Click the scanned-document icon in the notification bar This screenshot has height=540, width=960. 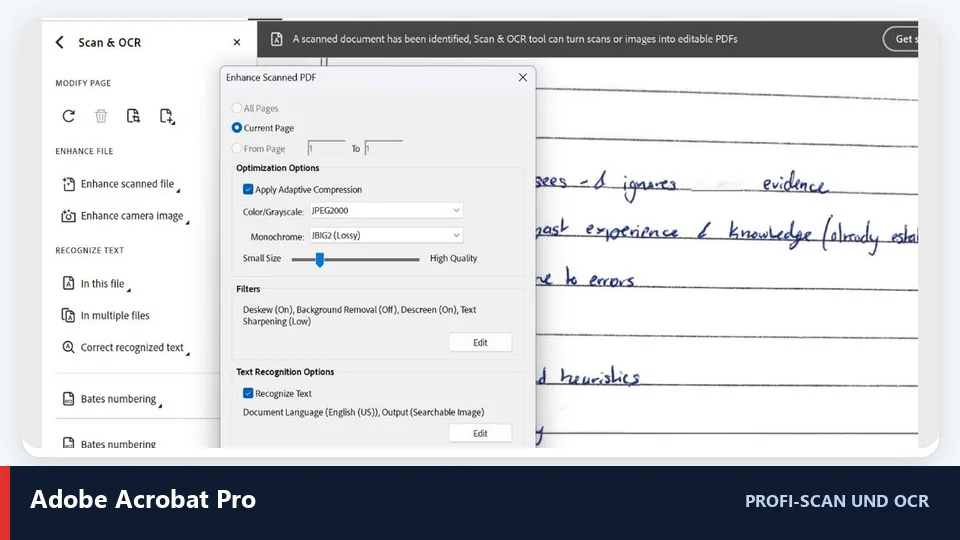pos(277,39)
